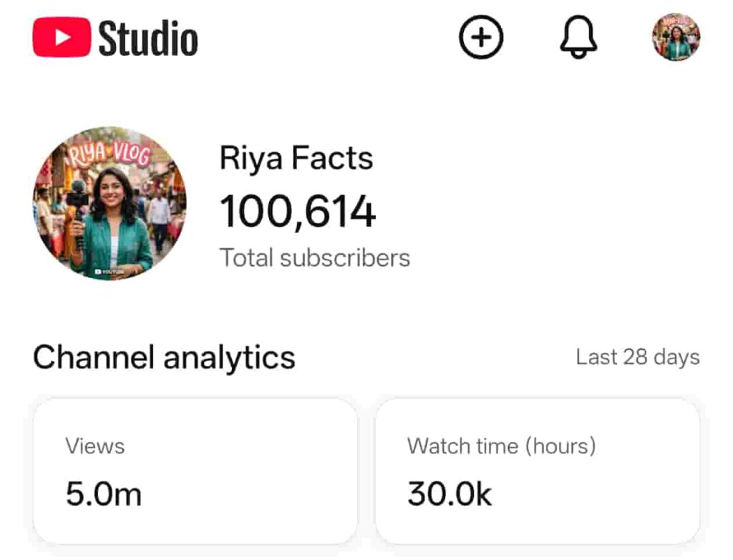Tap the 30.0k watch time value
Screen dimensions: 733x560
pyautogui.click(x=450, y=494)
